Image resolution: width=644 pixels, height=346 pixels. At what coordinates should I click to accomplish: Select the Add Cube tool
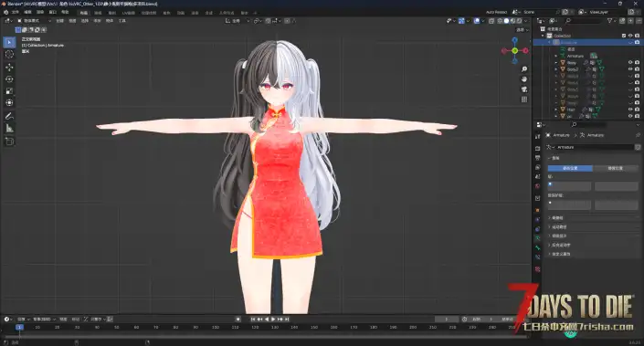[x=9, y=142]
